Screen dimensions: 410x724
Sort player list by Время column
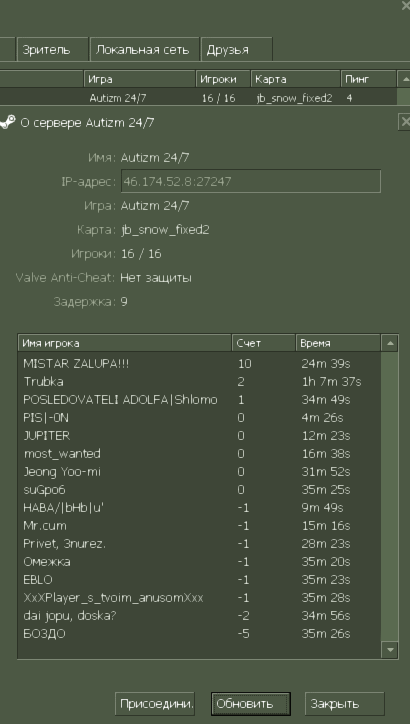[338, 343]
